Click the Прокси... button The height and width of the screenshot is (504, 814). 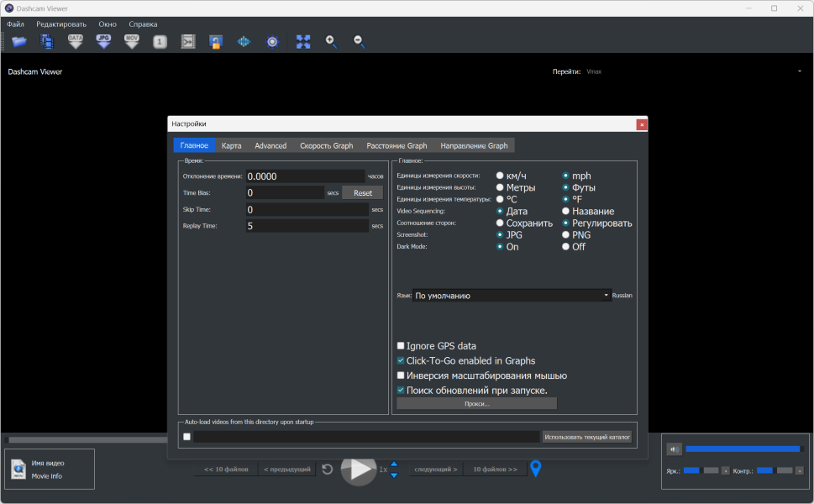tap(476, 404)
